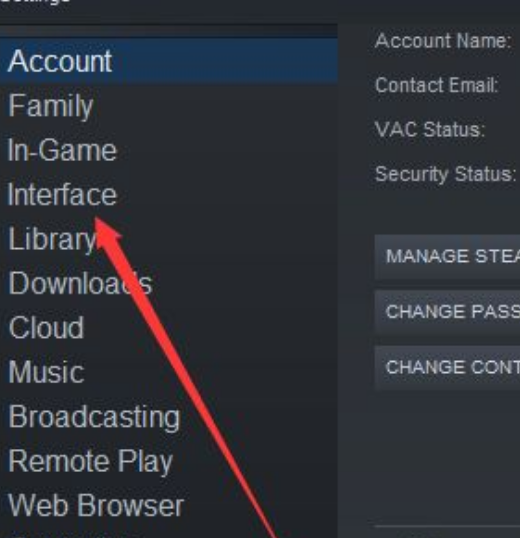
Task: Click the Settings window title bar
Action: coord(260,7)
